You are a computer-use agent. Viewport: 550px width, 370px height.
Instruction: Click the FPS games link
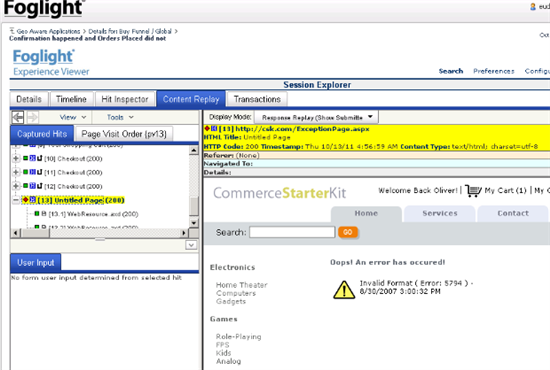coord(222,345)
